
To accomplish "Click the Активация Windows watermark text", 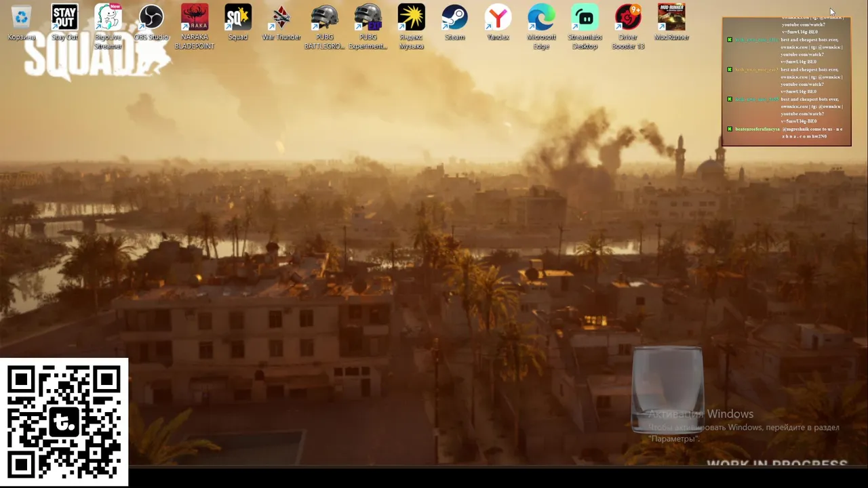I will pyautogui.click(x=701, y=414).
